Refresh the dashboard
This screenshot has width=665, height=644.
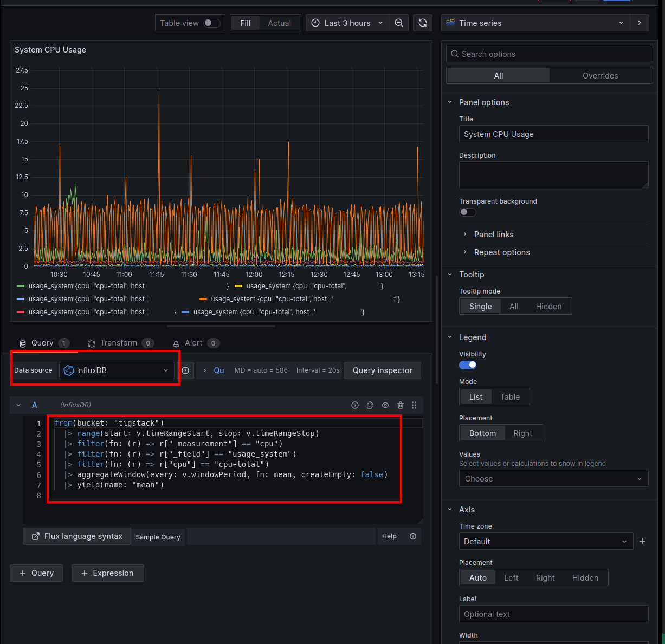pos(423,23)
